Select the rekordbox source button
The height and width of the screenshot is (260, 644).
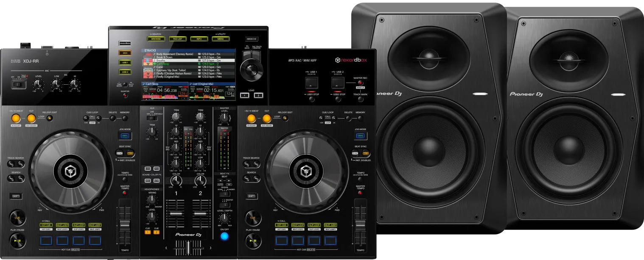pos(125,43)
